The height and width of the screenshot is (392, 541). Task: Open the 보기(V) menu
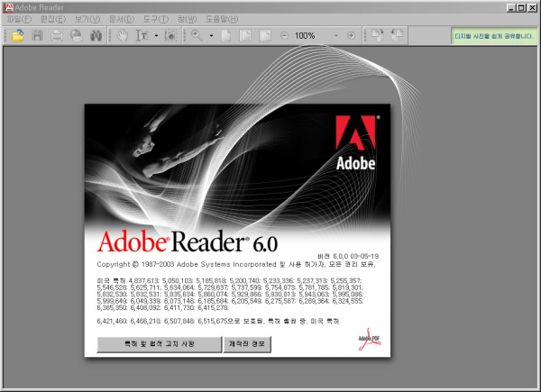point(87,19)
